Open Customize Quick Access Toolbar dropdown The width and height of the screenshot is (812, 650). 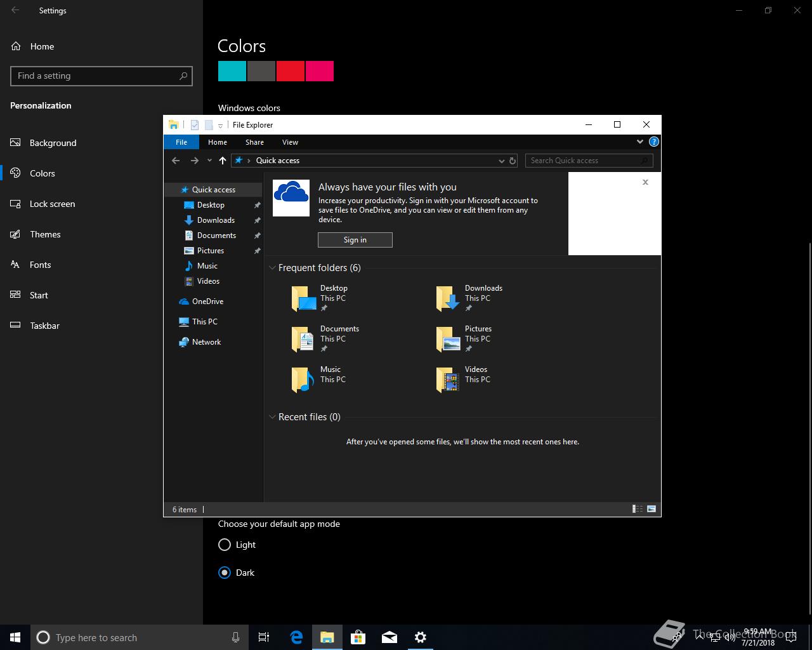click(x=220, y=126)
